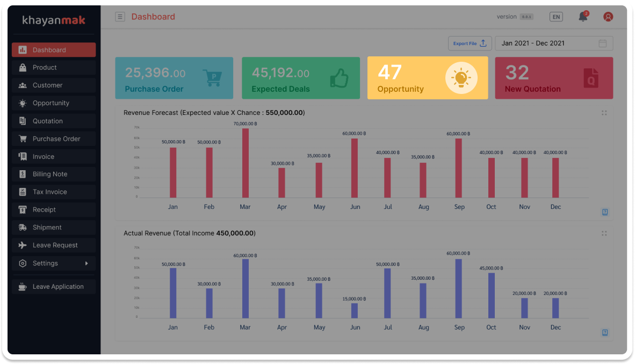Switch language with the EN button
Viewport: 635px width, 364px height.
556,17
